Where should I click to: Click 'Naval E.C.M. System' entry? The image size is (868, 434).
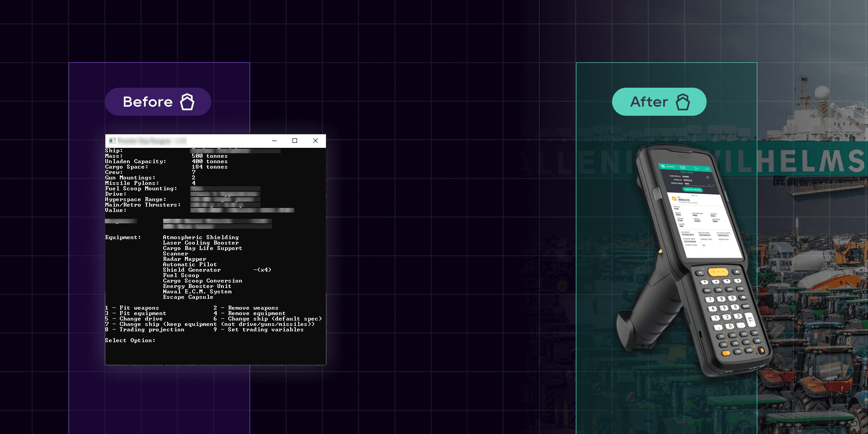coord(197,292)
